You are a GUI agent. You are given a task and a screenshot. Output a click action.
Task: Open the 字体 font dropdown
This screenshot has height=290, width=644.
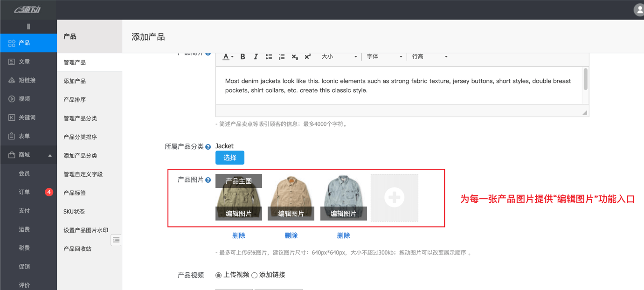pos(384,56)
